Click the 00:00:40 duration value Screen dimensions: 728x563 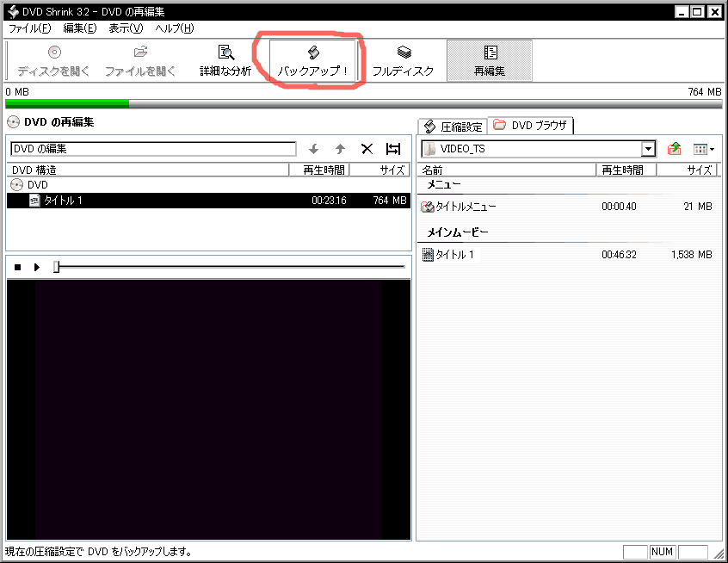pos(619,207)
